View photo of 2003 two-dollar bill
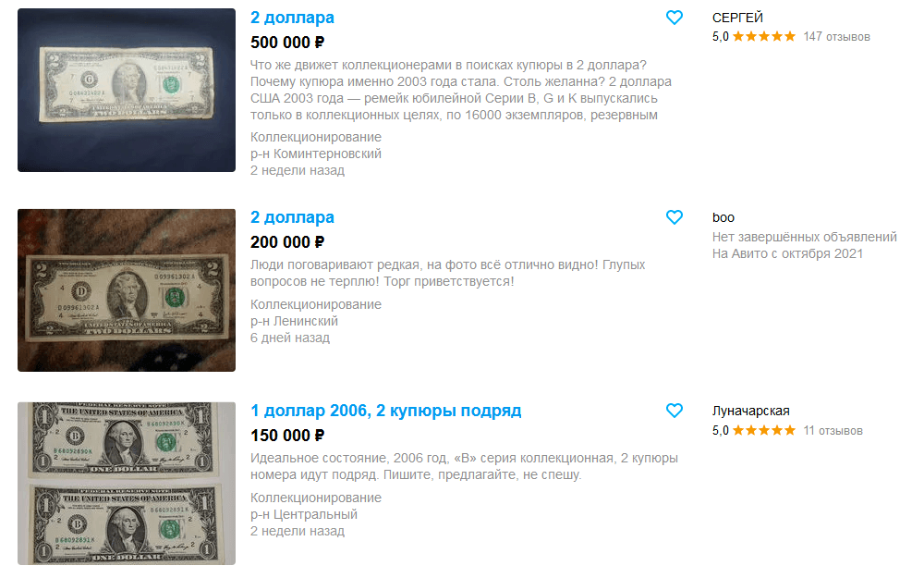 click(127, 91)
